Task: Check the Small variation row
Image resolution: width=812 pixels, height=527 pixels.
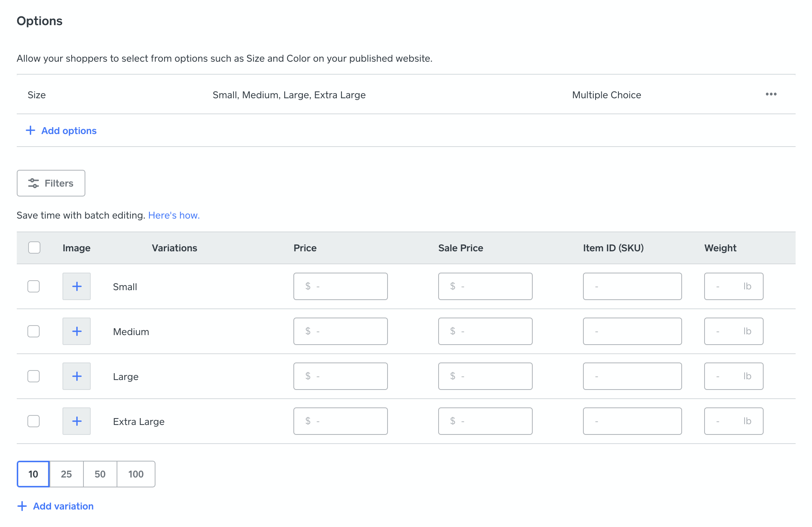Action: click(x=34, y=286)
